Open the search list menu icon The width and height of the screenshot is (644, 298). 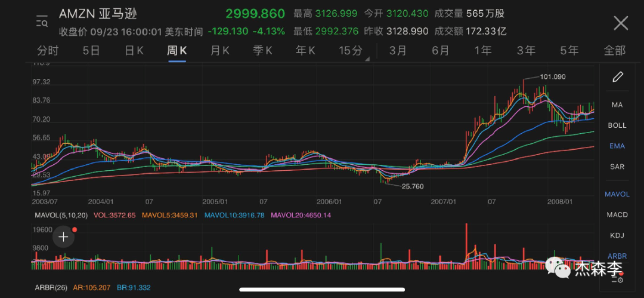(42, 22)
